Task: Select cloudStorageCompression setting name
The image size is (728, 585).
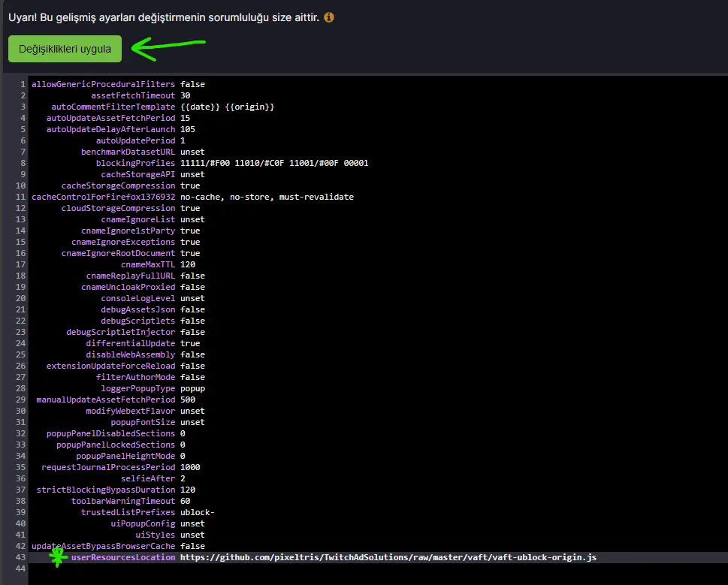Action: coord(119,208)
